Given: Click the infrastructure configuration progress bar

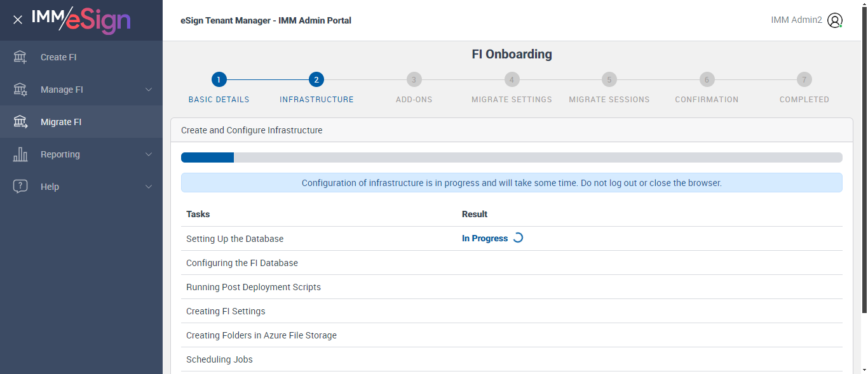Looking at the screenshot, I should click(x=512, y=157).
